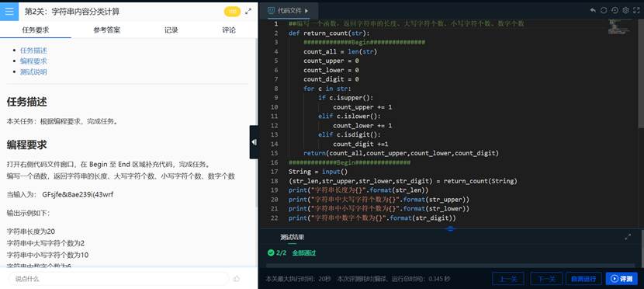
Task: Toggle fullscreen mode for the code editor
Action: tap(636, 10)
